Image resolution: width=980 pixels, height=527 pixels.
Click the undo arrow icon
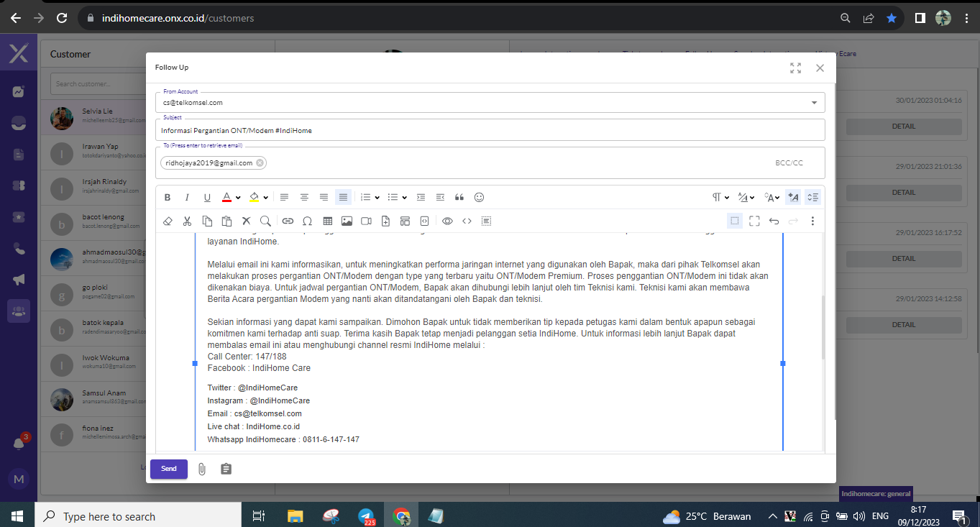774,221
